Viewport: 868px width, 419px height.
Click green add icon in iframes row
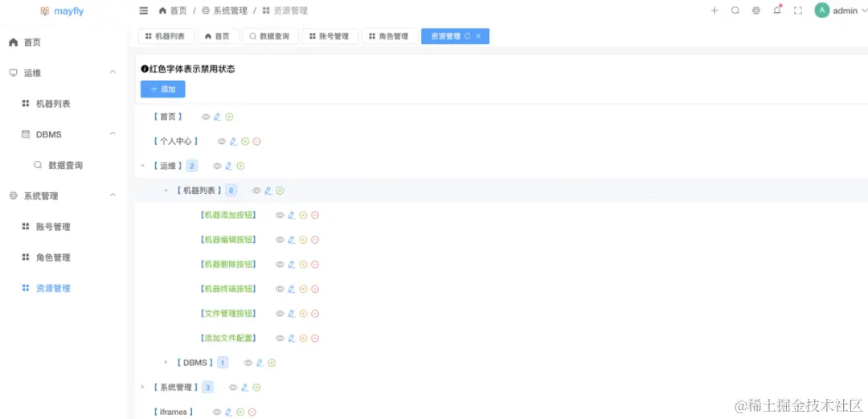click(x=240, y=412)
